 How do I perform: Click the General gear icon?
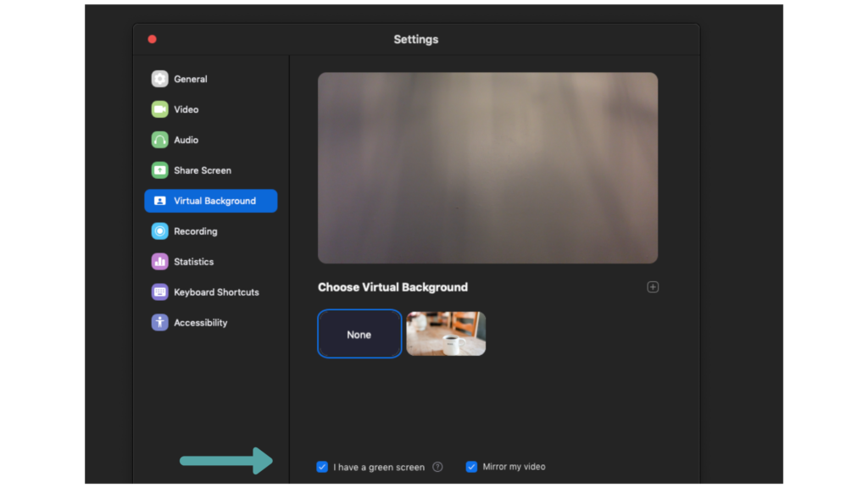(x=159, y=79)
